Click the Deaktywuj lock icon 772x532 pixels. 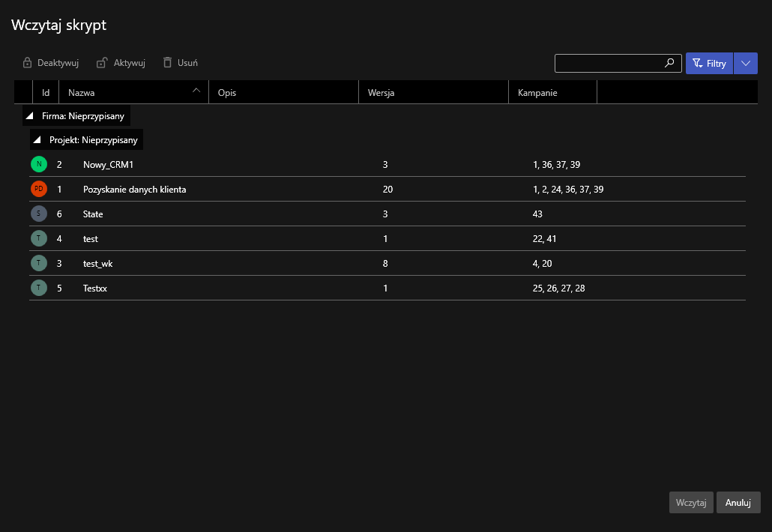pos(27,63)
